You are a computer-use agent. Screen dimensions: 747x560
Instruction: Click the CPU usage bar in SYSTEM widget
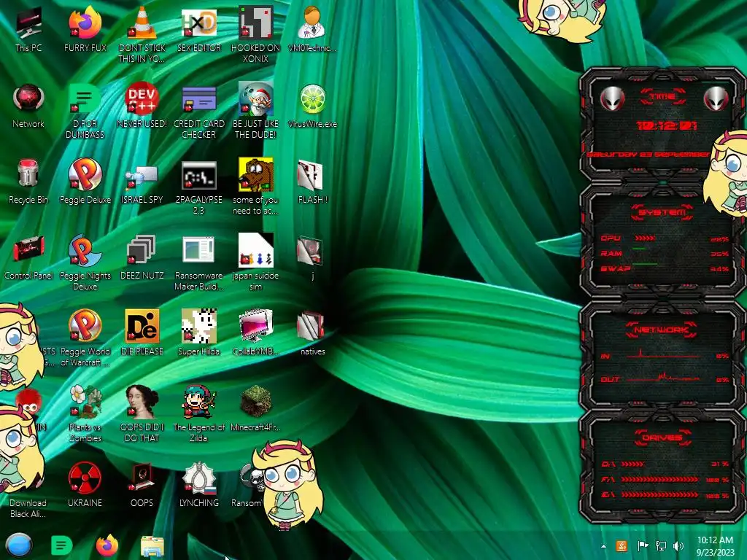click(645, 238)
